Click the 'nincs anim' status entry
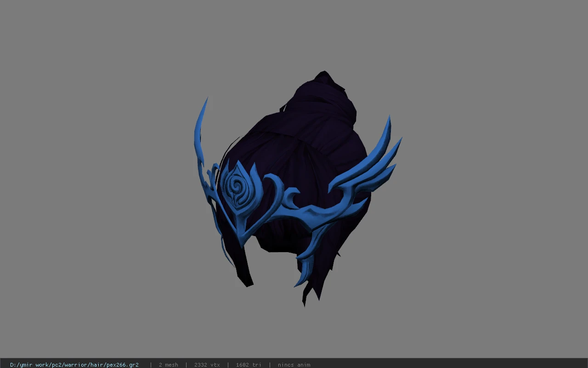Image resolution: width=588 pixels, height=368 pixels. click(294, 365)
